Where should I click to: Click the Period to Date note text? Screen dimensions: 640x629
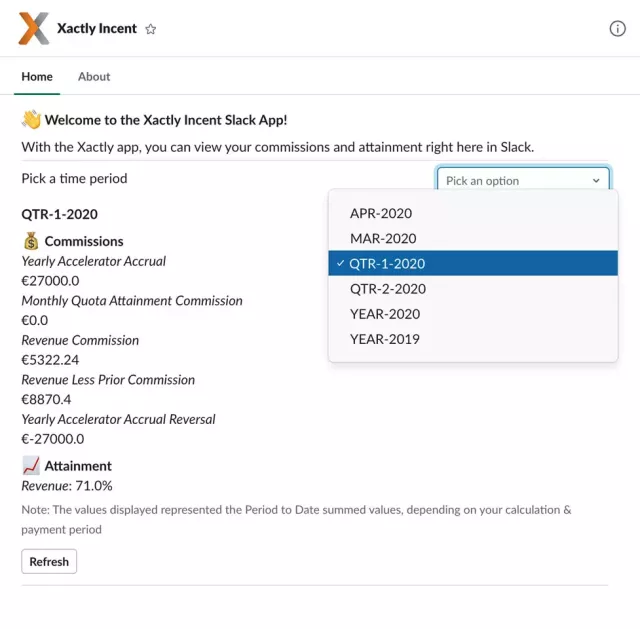coord(296,520)
